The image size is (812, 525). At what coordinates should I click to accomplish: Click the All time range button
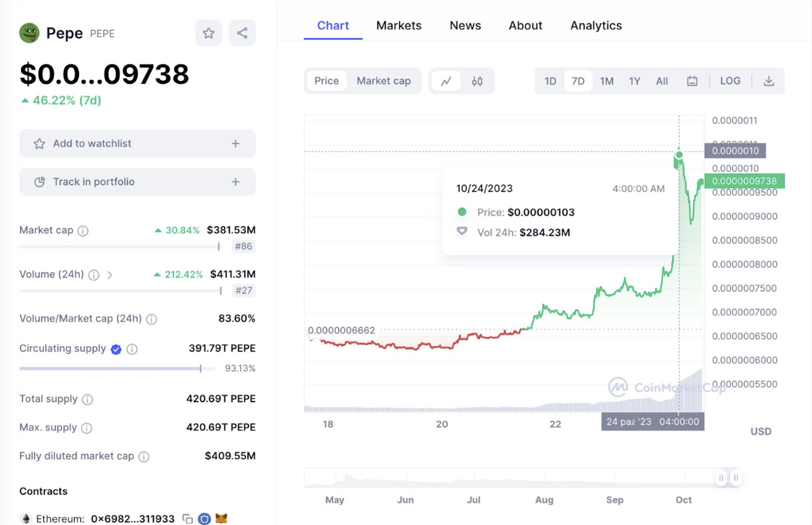click(662, 81)
